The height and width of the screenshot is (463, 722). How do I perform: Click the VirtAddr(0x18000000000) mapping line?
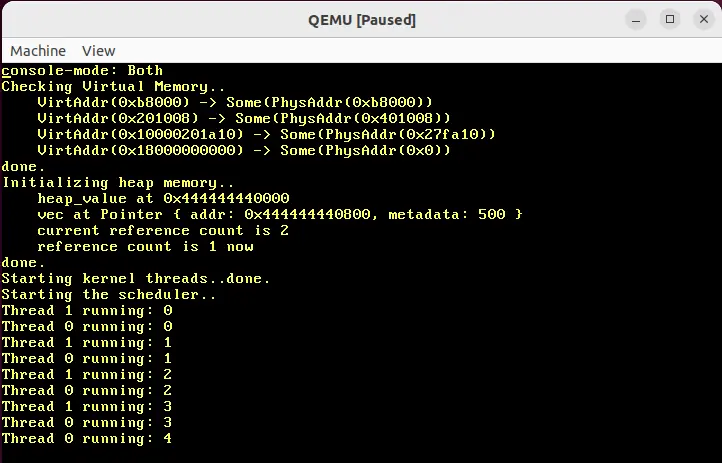243,151
